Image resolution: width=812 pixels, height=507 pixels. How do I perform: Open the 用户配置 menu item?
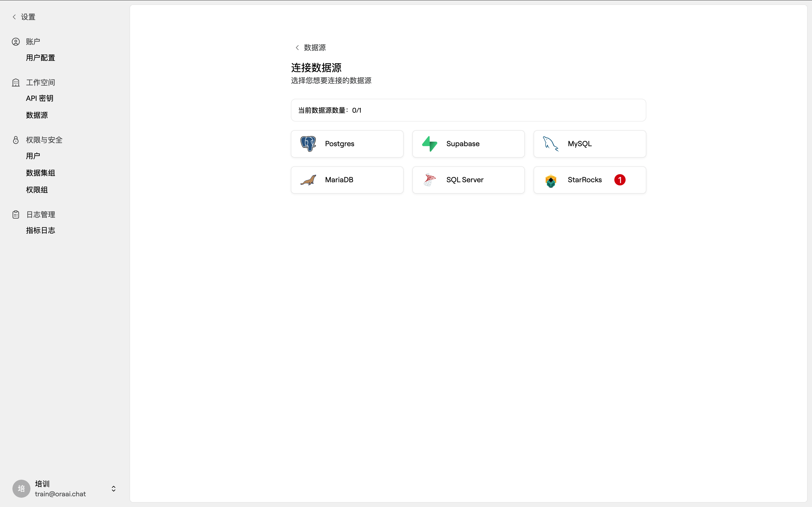(x=41, y=58)
